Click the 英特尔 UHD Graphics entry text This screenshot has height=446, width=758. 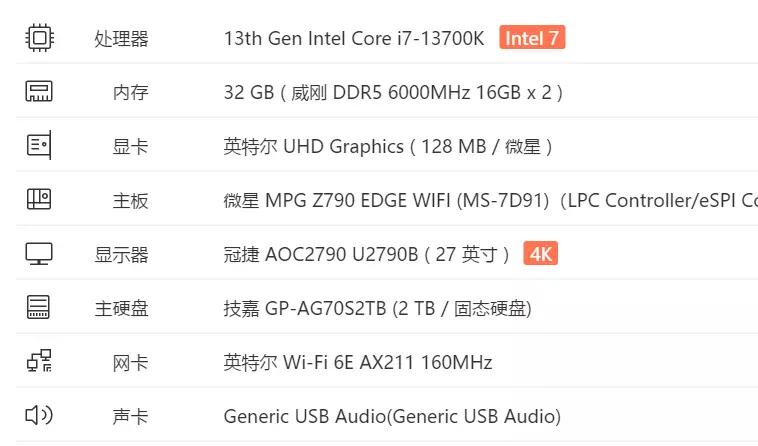(388, 146)
